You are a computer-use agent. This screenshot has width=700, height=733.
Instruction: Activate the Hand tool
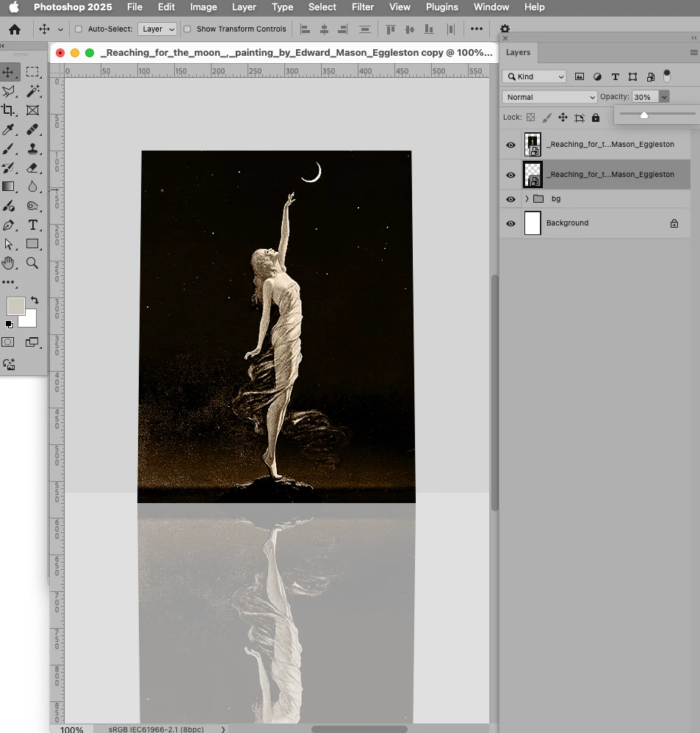tap(8, 263)
